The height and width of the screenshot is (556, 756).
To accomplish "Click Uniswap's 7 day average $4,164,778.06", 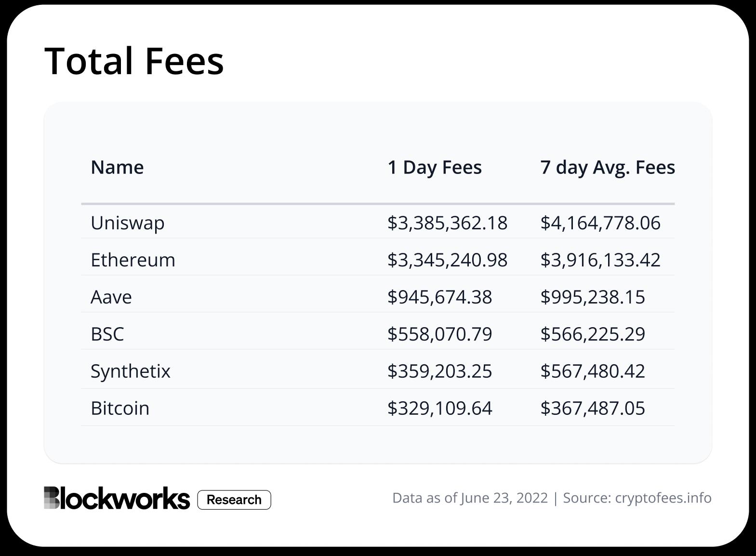I will click(600, 223).
